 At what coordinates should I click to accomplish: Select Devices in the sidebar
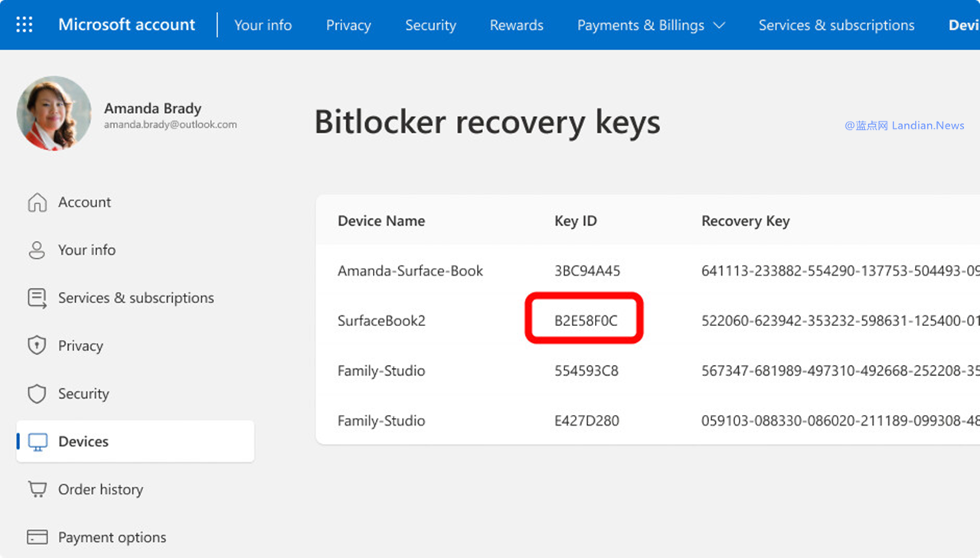tap(136, 442)
